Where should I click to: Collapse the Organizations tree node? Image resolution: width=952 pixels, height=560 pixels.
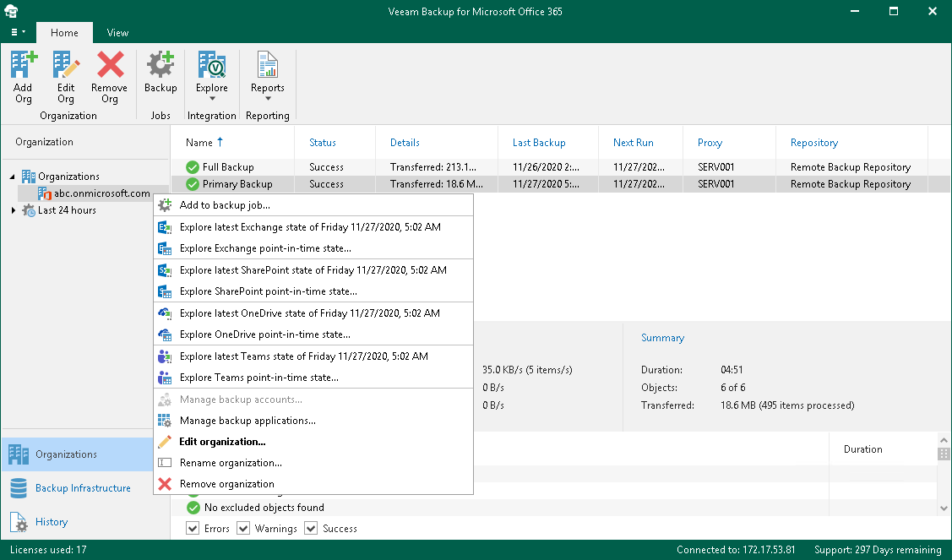point(13,177)
